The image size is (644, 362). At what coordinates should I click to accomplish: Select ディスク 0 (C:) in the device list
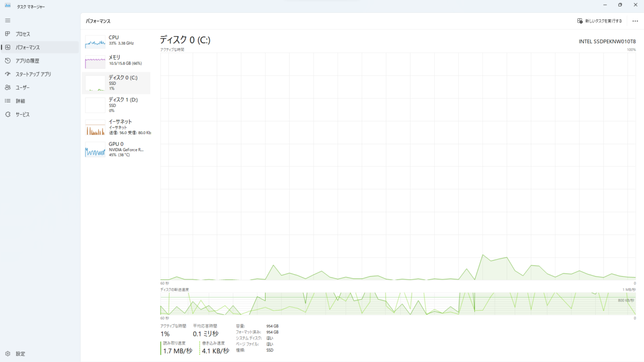(117, 83)
